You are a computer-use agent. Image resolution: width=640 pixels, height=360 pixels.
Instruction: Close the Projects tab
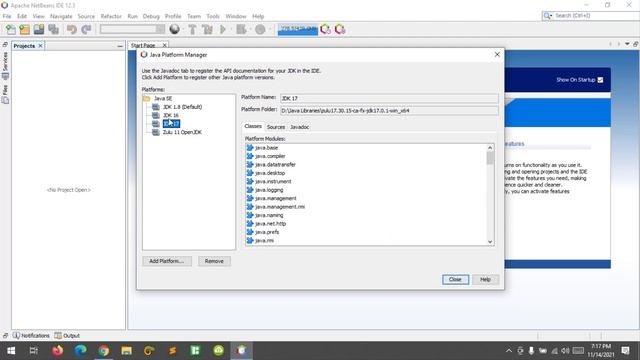point(40,46)
